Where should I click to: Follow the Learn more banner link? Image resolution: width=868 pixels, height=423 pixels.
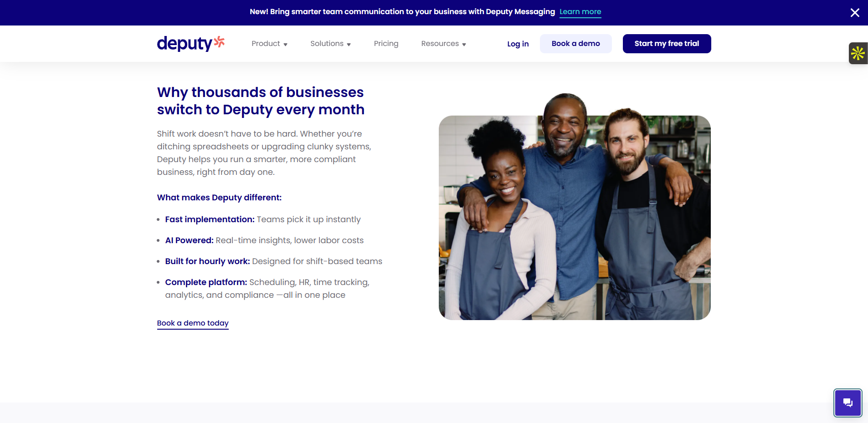tap(580, 12)
